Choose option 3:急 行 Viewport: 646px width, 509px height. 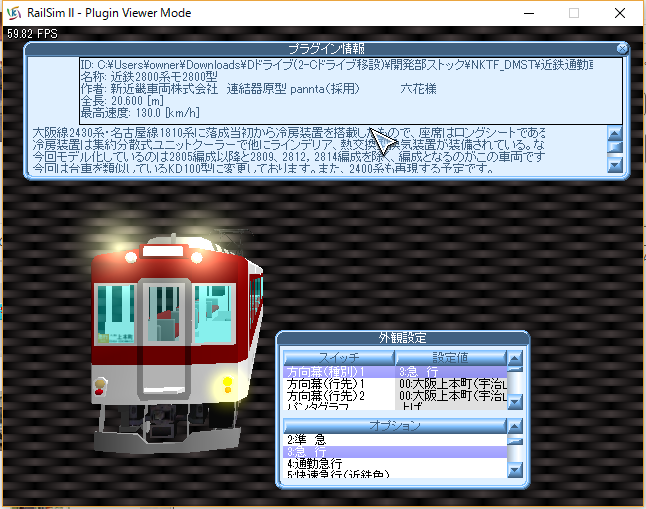[396, 452]
